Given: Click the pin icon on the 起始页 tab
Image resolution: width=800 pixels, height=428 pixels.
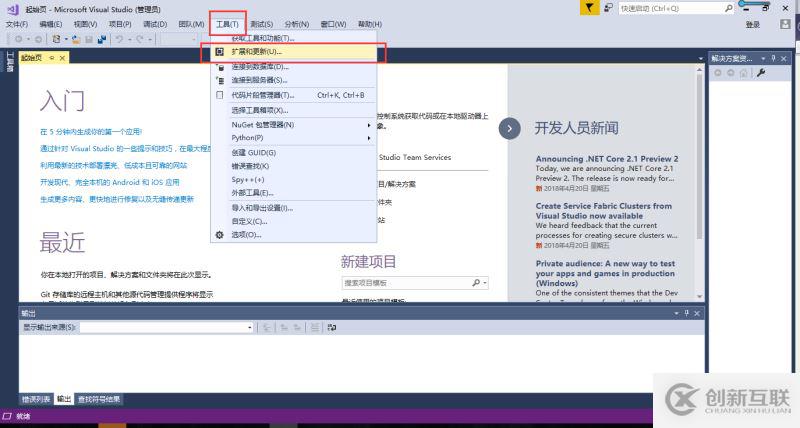Looking at the screenshot, I should (x=52, y=58).
